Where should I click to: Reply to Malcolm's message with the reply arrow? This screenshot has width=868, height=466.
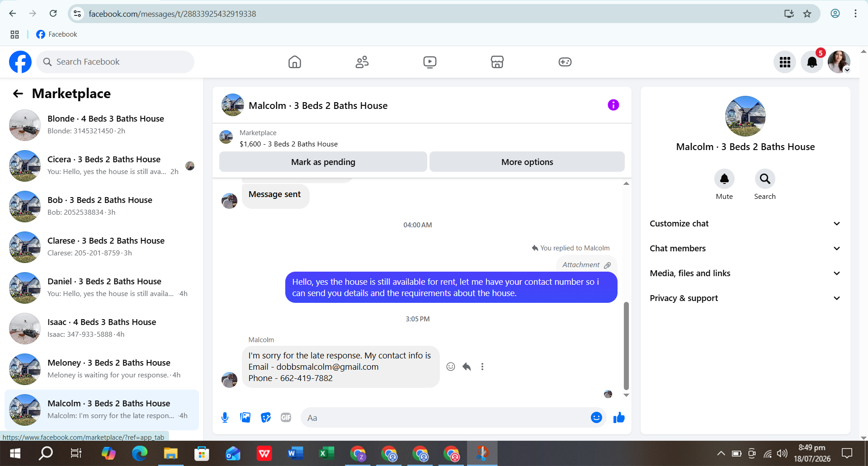(x=467, y=367)
